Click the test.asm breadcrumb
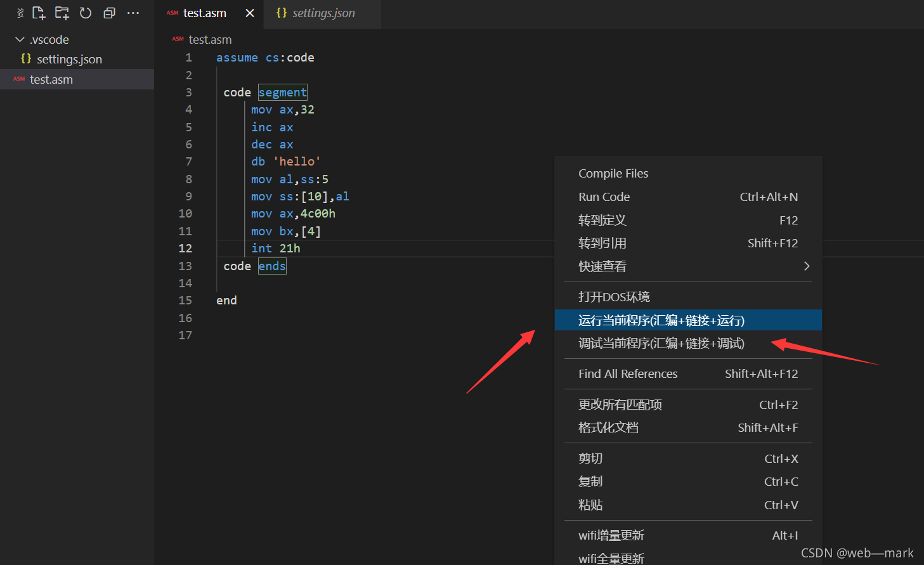This screenshot has height=565, width=924. 210,40
